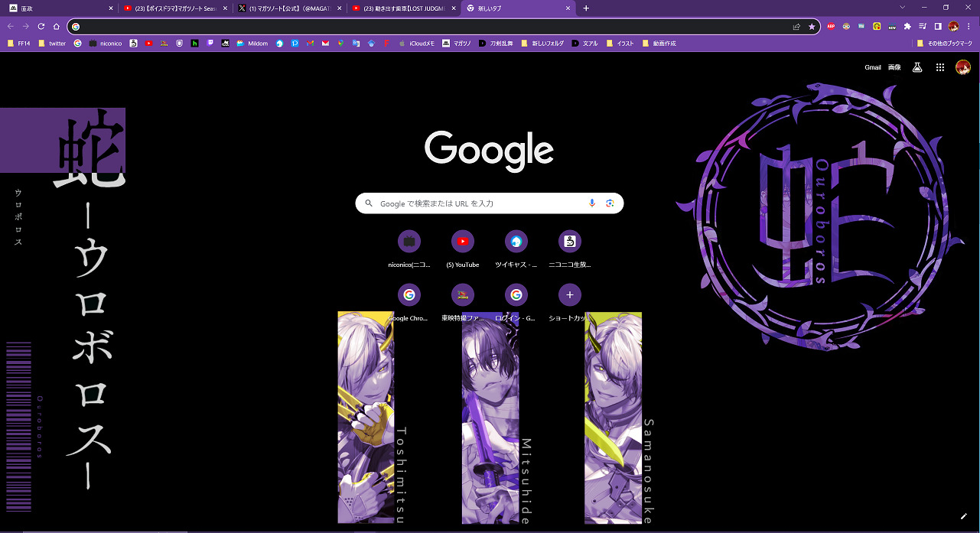Add a new shortcut with plus tile
980x533 pixels.
tap(570, 301)
